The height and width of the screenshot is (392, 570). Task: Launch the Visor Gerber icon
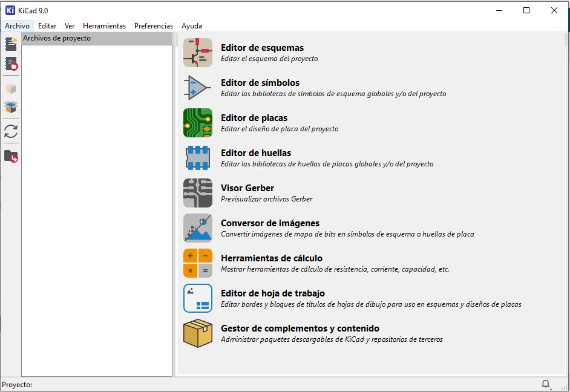pos(198,193)
